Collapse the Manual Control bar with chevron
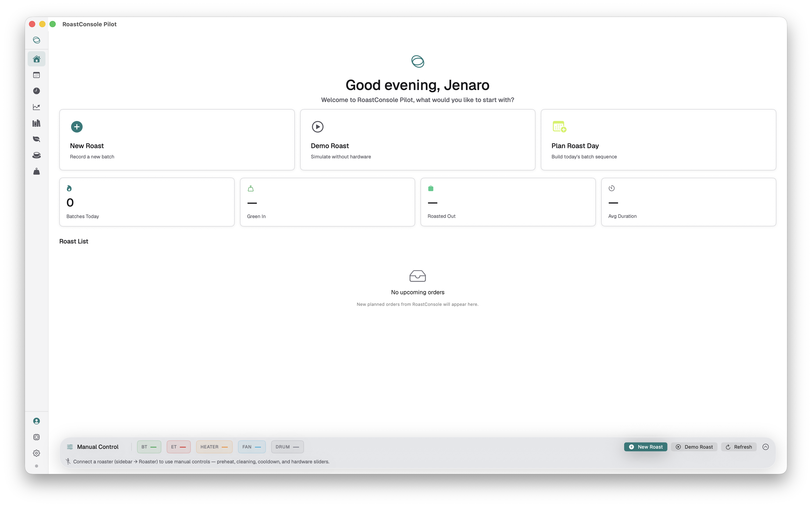812x507 pixels. pos(765,447)
